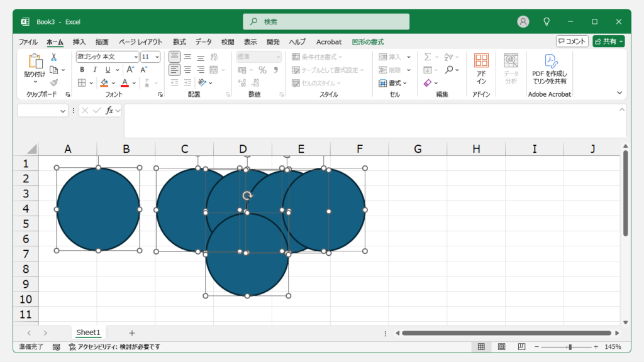Viewport: 644px width, 362px height.
Task: Open the font name dropdown
Action: pos(136,57)
